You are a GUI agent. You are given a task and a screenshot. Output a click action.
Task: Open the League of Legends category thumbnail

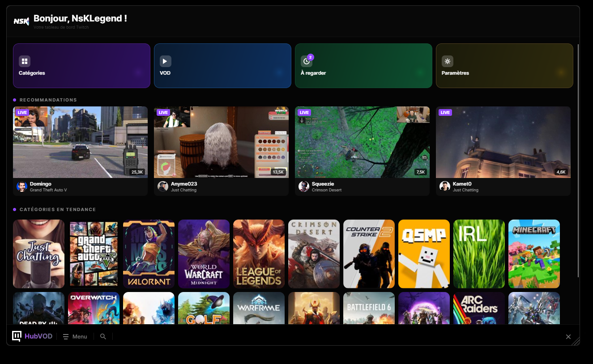[259, 254]
